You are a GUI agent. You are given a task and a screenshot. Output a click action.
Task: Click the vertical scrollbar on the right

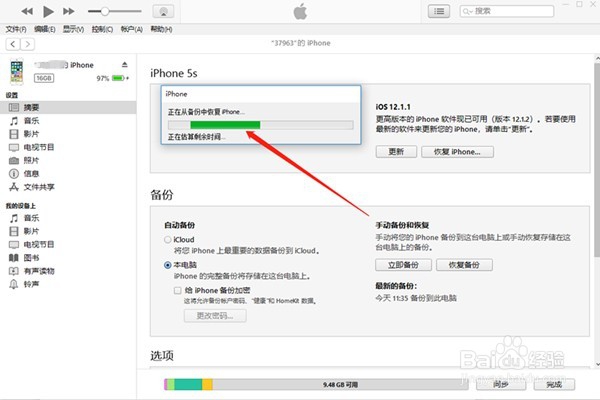[x=597, y=161]
